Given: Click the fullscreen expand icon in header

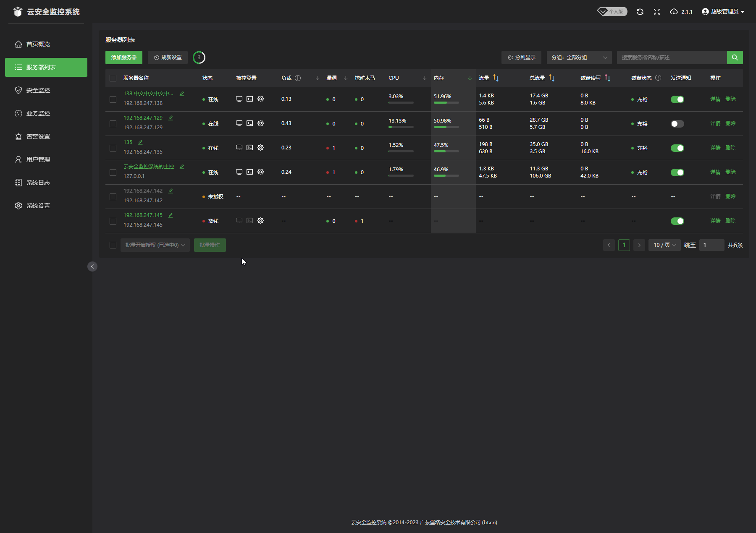Looking at the screenshot, I should (657, 12).
